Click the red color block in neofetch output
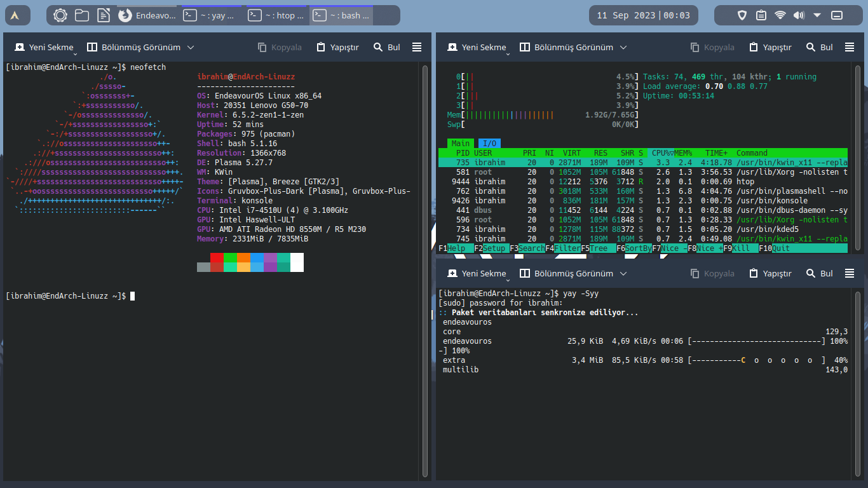868x488 pixels. click(x=217, y=257)
